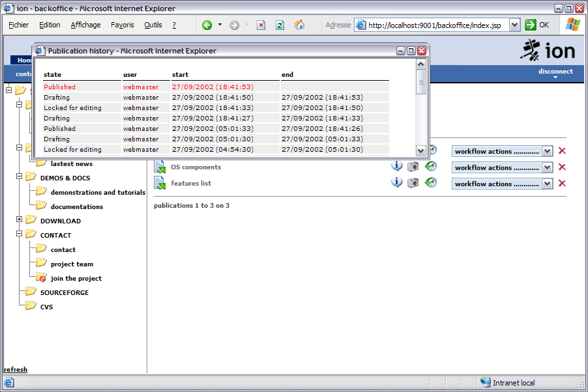Viewport: 588px width, 392px height.
Task: Open the Favoris menu
Action: (x=123, y=25)
